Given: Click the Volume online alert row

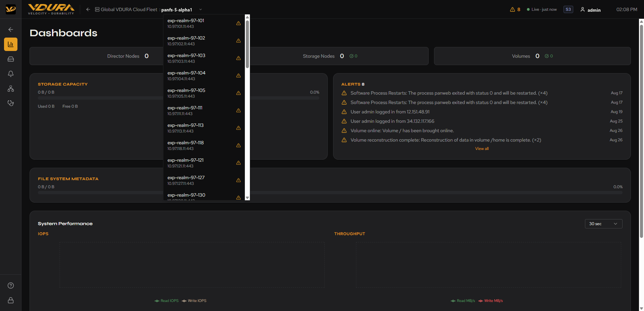Looking at the screenshot, I should (x=482, y=131).
